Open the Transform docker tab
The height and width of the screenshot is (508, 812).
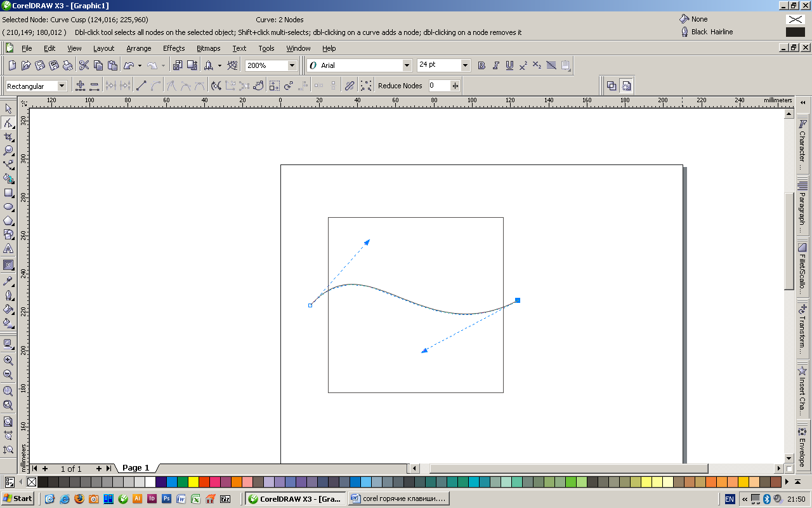pyautogui.click(x=802, y=330)
